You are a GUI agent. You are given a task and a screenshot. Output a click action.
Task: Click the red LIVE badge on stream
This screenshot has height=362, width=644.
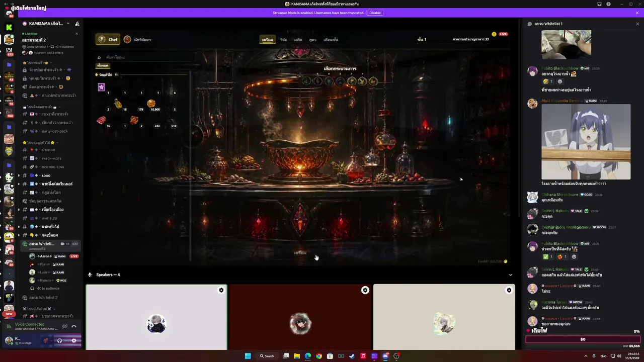503,34
